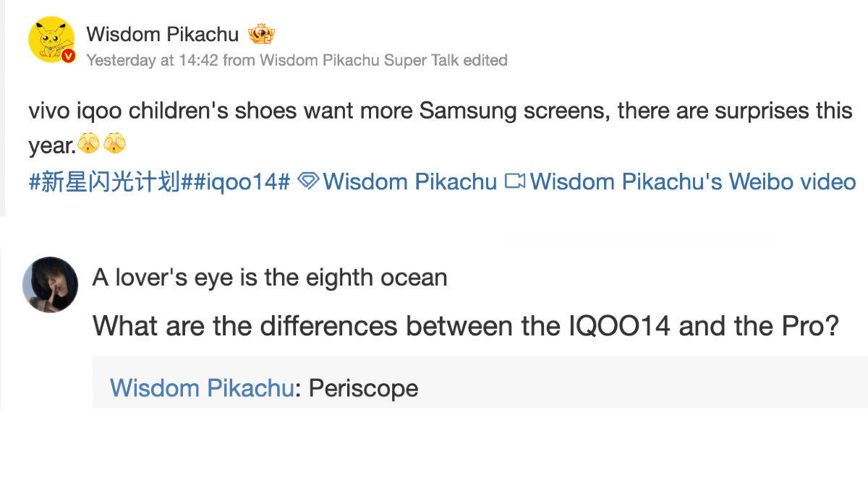This screenshot has height=488, width=868.
Task: Click Wisdom Pikachu name in the reply
Action: tap(201, 388)
